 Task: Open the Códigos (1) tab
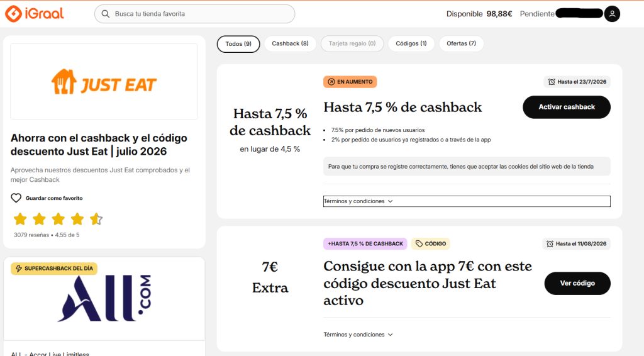pos(411,43)
